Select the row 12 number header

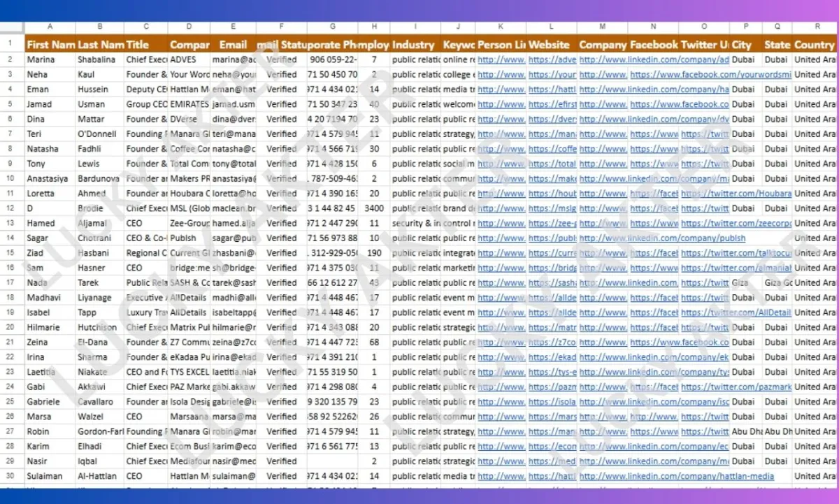pyautogui.click(x=11, y=208)
